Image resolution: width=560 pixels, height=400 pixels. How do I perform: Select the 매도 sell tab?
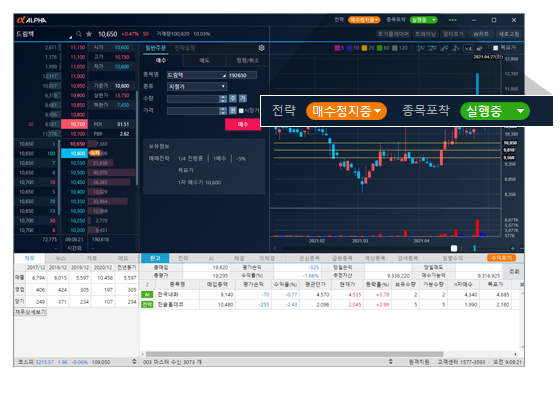(x=204, y=60)
